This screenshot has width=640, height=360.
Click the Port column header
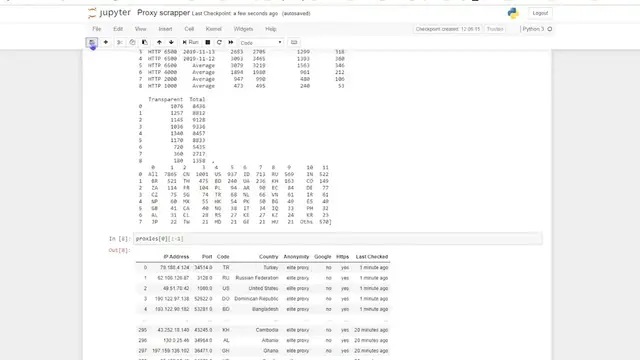tap(207, 257)
